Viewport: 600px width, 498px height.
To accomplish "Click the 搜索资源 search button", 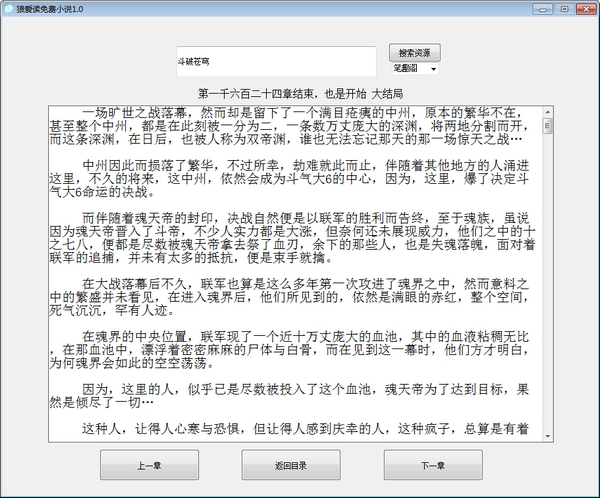I will pos(415,52).
